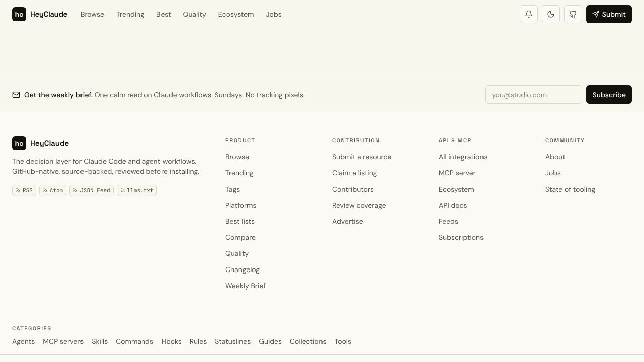Open MCP server link
Image resolution: width=644 pixels, height=362 pixels.
[x=457, y=173]
